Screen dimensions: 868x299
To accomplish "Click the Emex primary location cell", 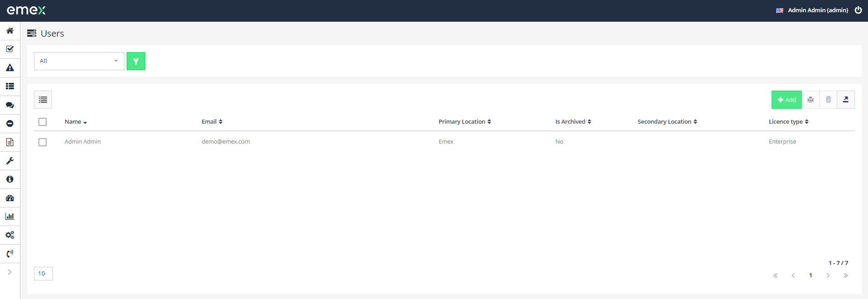I will click(446, 142).
